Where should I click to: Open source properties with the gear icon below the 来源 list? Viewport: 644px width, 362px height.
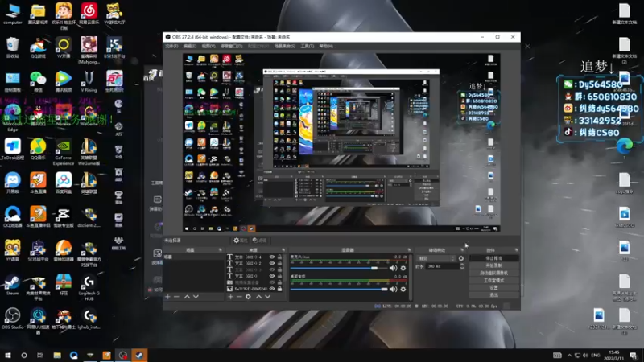point(249,296)
